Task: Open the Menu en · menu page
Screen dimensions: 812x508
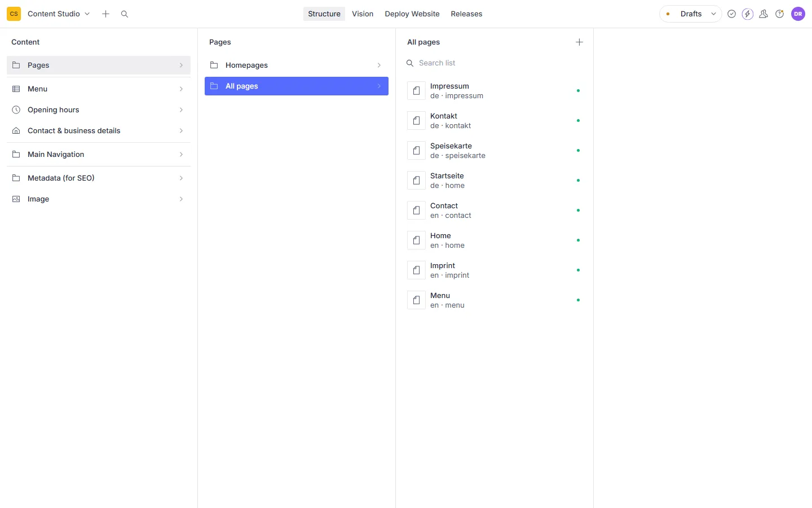Action: (x=495, y=300)
